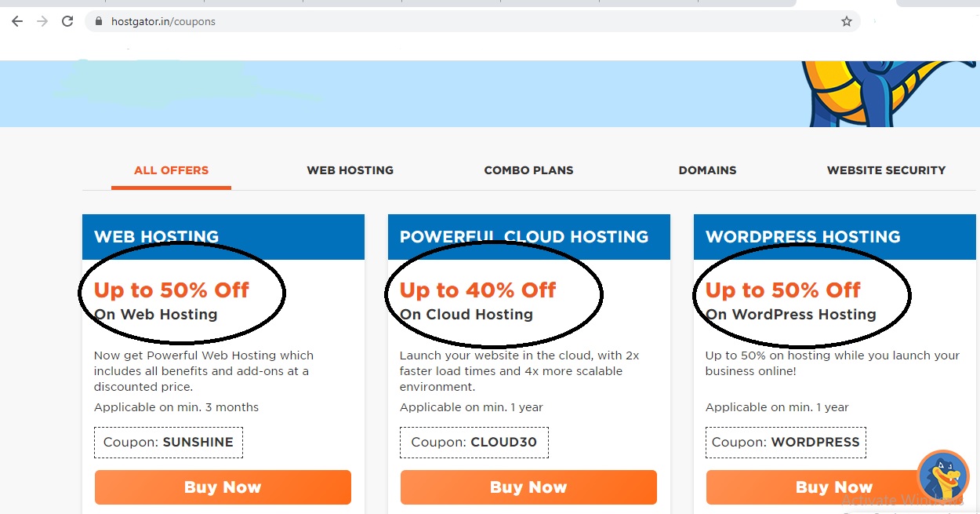
Task: Switch to the DOMAINS tab
Action: [707, 170]
